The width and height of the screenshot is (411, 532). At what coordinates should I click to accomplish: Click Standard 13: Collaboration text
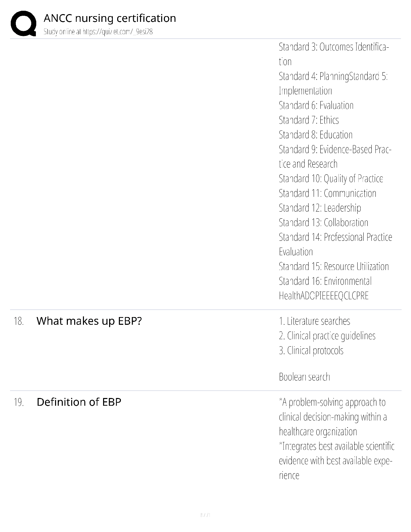pos(323,223)
